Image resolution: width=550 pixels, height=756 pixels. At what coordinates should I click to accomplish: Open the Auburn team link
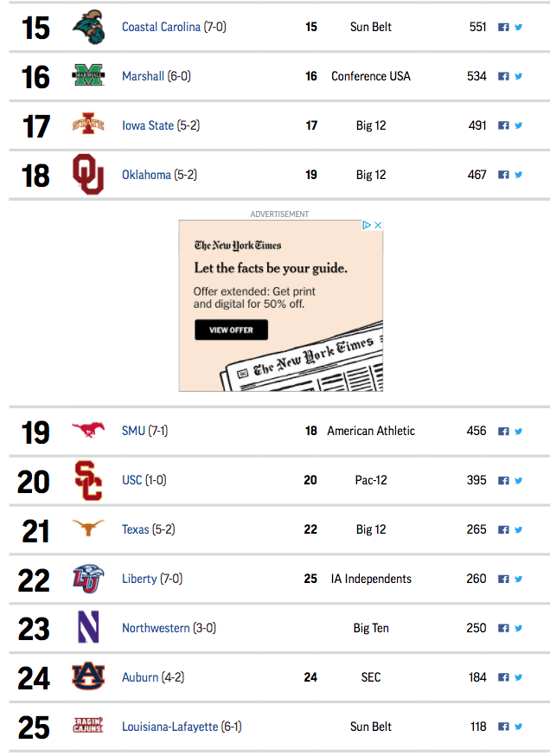(x=140, y=677)
